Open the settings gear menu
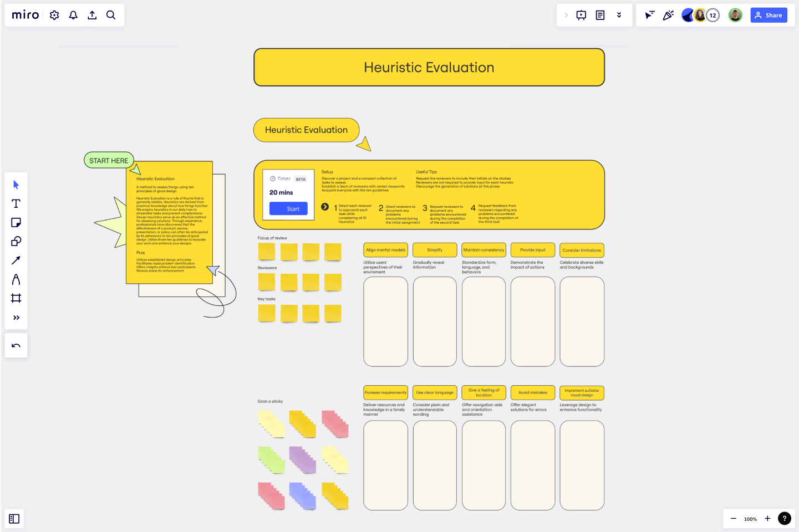This screenshot has width=799, height=532. [x=54, y=15]
